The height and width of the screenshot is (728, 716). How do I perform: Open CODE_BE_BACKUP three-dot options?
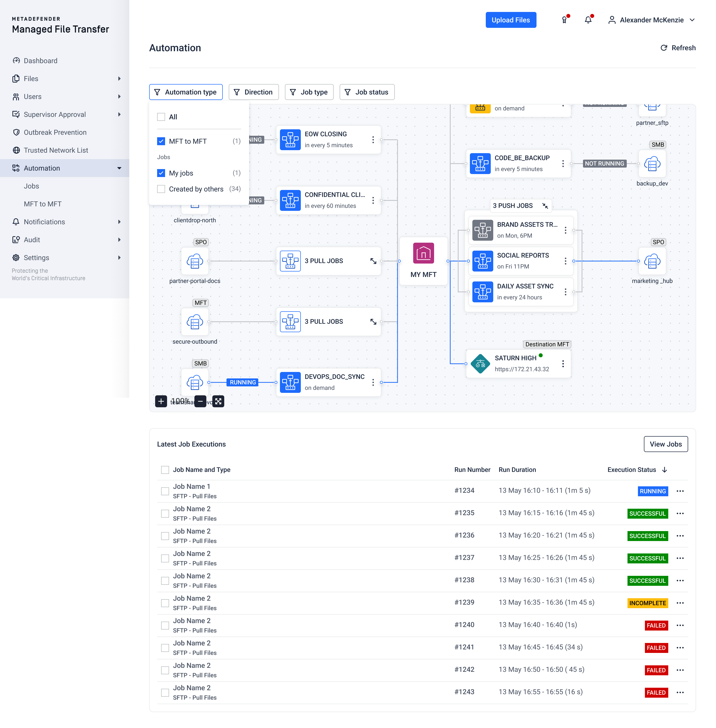coord(563,164)
